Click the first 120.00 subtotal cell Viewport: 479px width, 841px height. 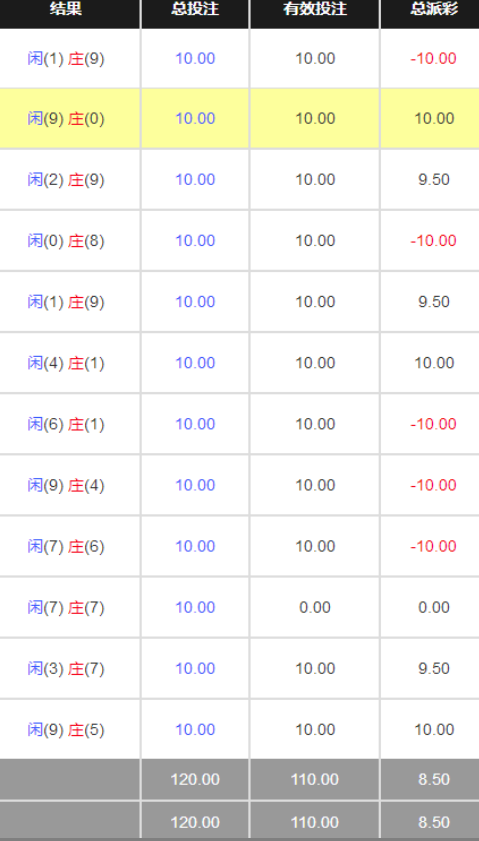(x=195, y=779)
